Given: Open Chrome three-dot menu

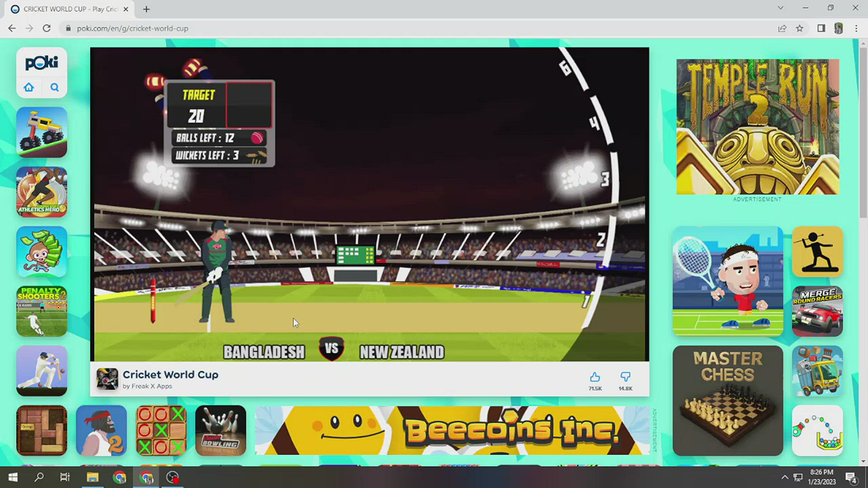Looking at the screenshot, I should [856, 28].
